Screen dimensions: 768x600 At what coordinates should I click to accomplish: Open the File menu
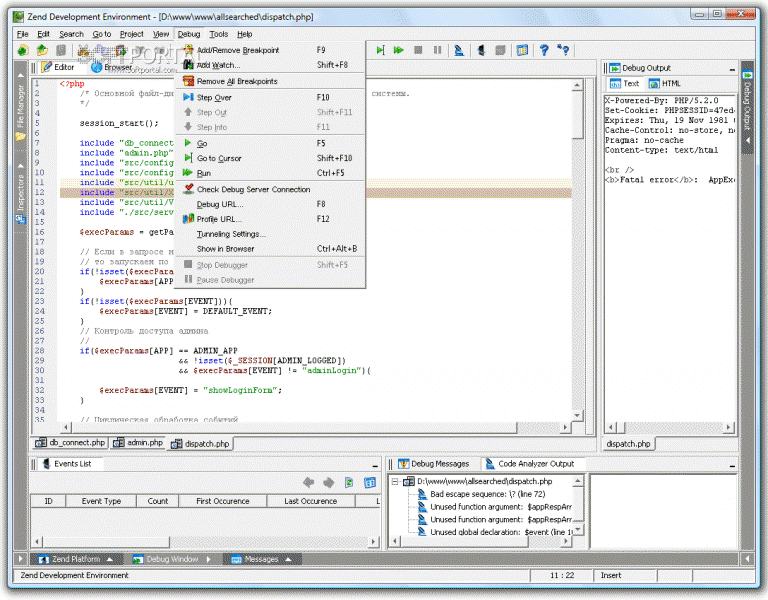tap(23, 34)
